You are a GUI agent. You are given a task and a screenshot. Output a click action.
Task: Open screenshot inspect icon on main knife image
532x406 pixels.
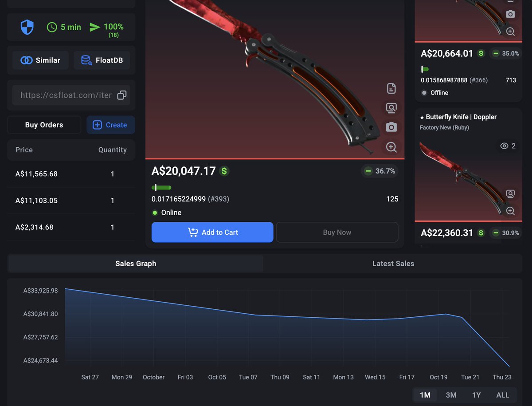(x=391, y=108)
